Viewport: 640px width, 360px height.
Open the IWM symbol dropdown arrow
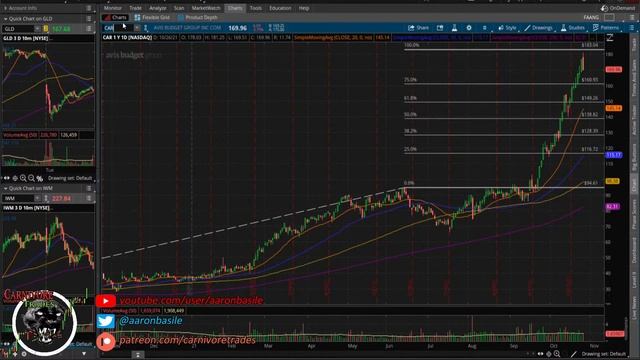37,198
